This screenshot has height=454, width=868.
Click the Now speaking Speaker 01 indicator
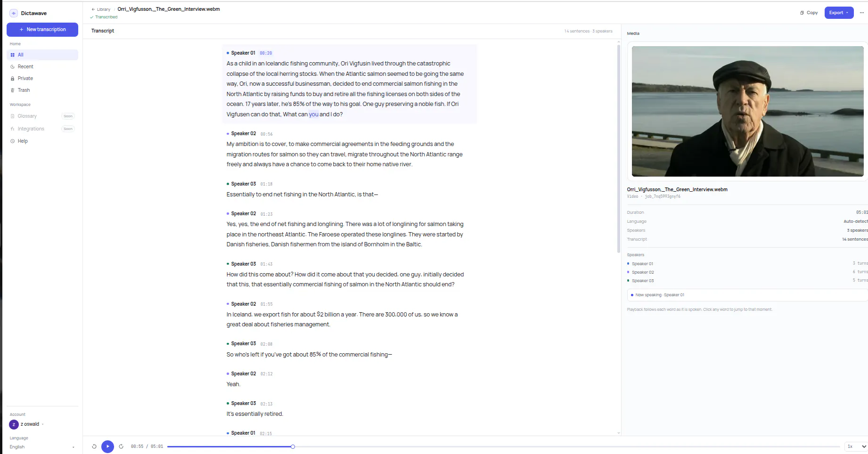tap(747, 295)
